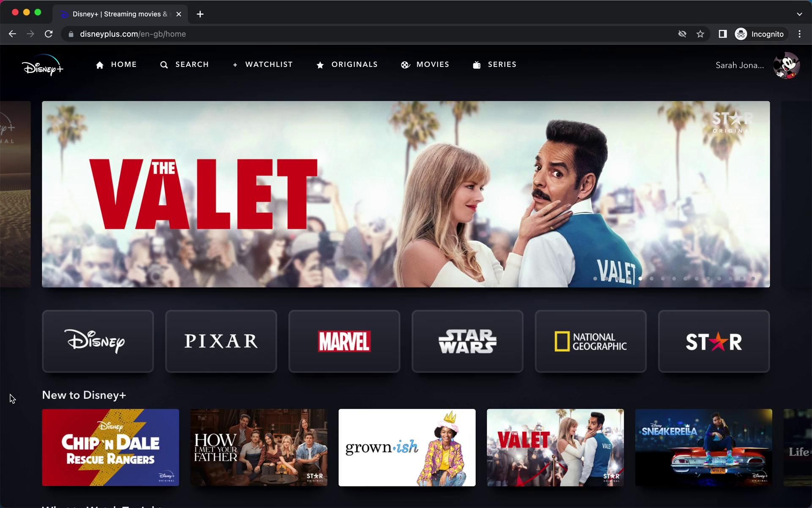This screenshot has width=812, height=508.
Task: Expand the tab search chevron
Action: tap(799, 14)
